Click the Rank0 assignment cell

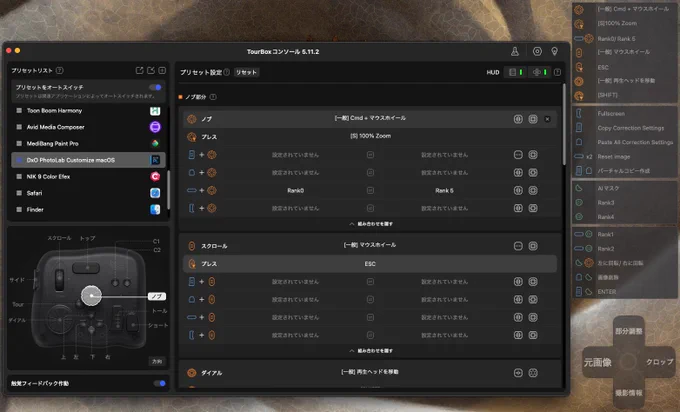click(x=295, y=190)
